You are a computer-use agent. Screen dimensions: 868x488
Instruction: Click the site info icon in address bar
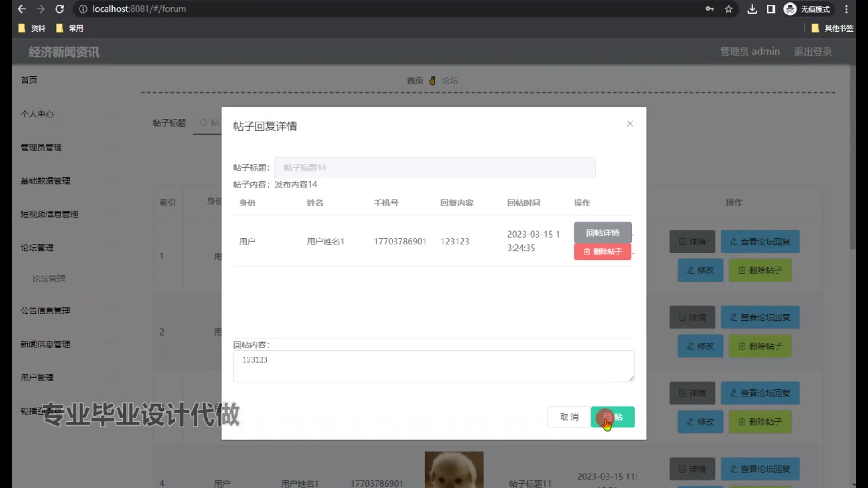83,9
